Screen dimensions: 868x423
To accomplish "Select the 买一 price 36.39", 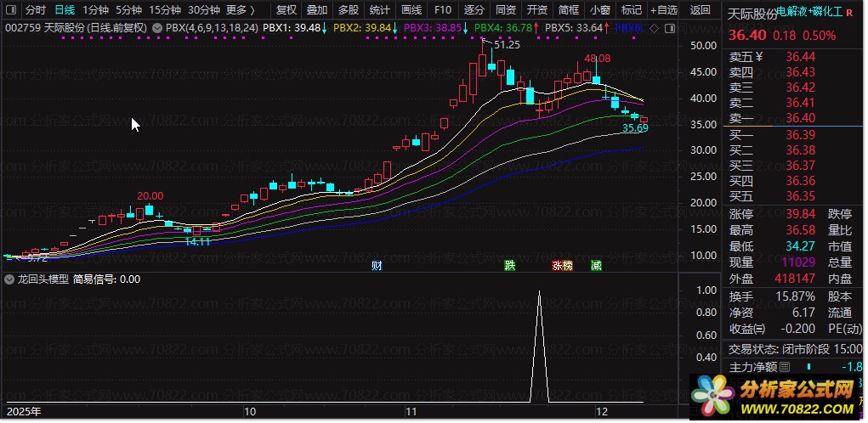I will click(801, 135).
